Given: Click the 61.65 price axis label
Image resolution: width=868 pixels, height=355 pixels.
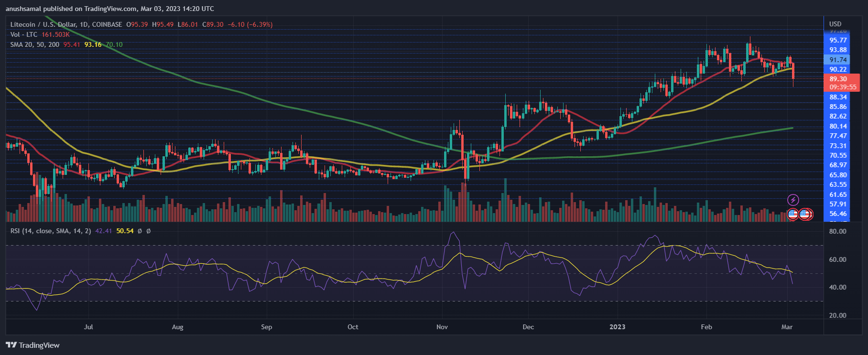Looking at the screenshot, I should tap(838, 194).
